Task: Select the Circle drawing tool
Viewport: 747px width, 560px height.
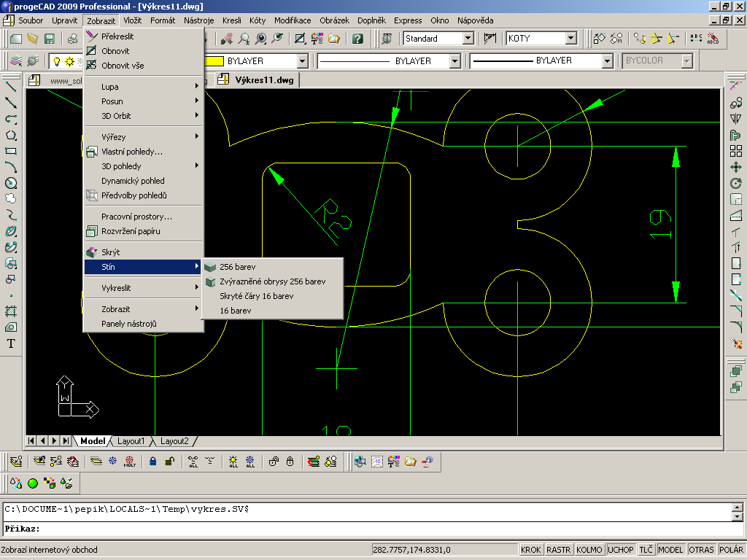Action: click(x=11, y=183)
